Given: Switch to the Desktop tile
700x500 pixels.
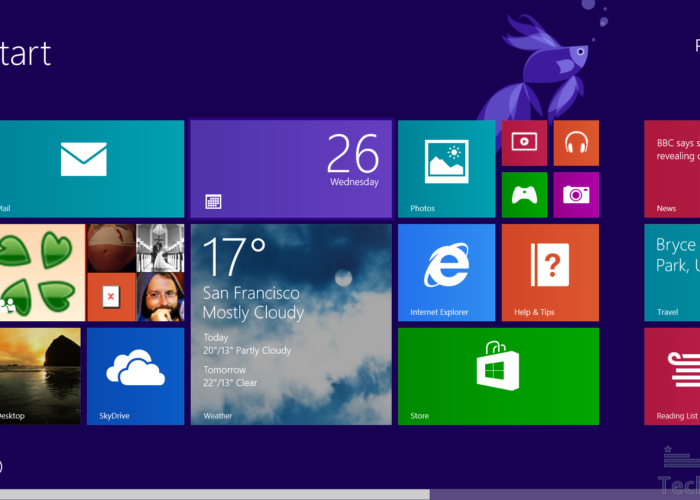Looking at the screenshot, I should click(40, 375).
